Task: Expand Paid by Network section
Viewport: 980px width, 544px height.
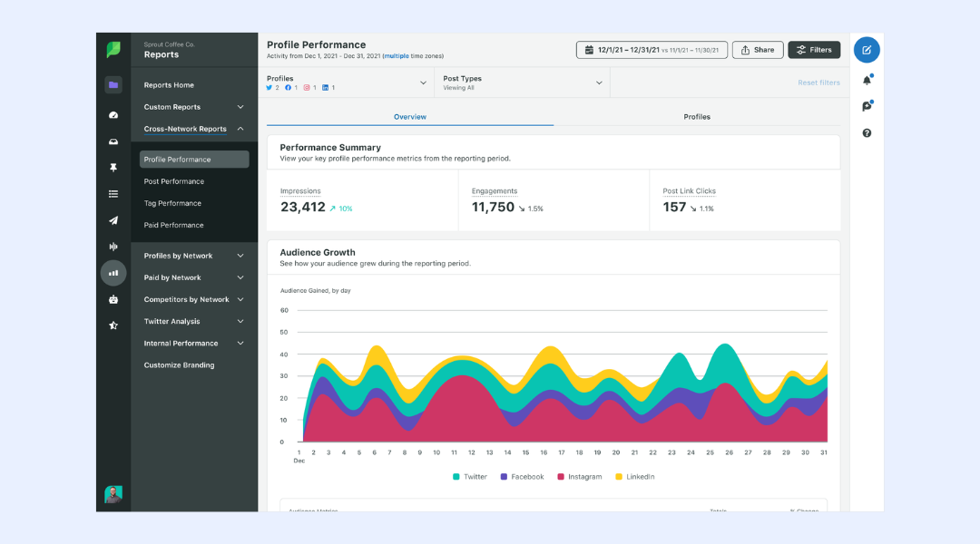Action: point(194,277)
